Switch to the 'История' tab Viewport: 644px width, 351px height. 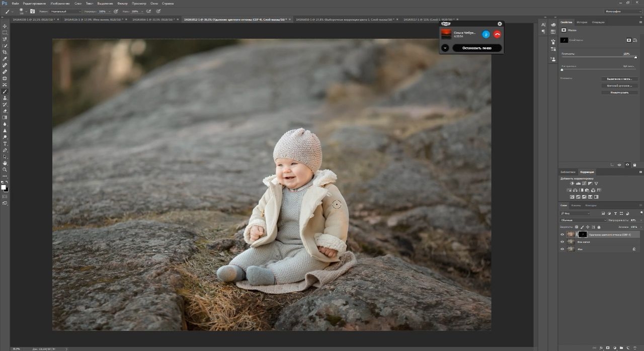click(x=582, y=22)
